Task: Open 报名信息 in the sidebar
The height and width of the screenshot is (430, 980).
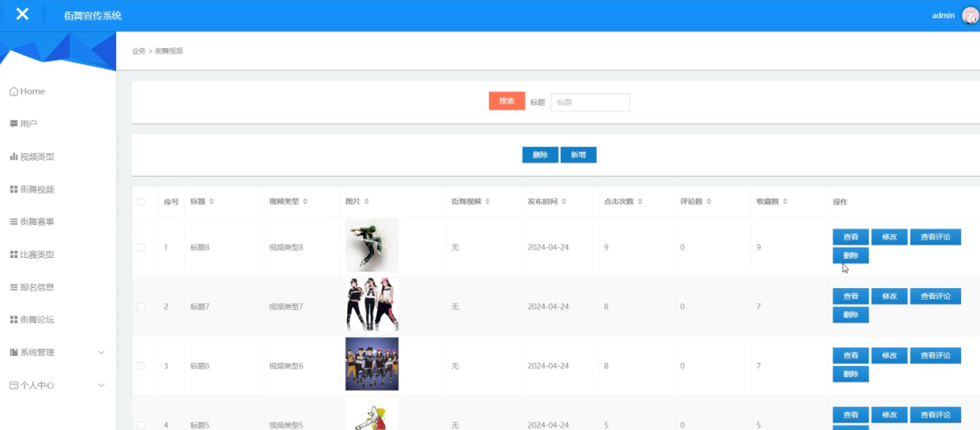Action: click(32, 287)
